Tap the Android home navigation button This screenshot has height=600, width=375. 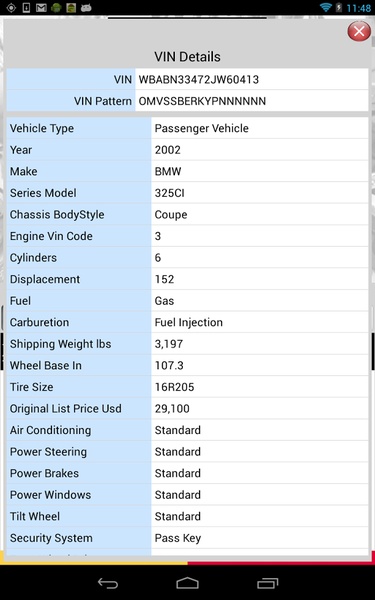click(x=188, y=583)
